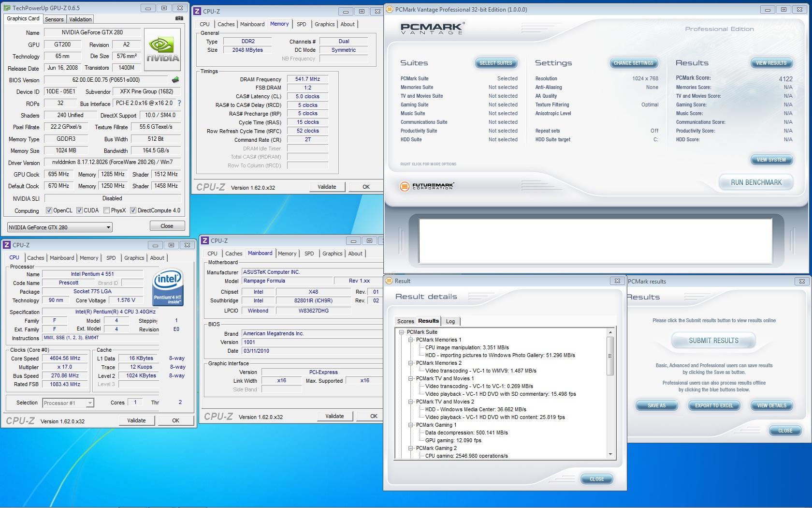812x508 pixels.
Task: Switch to the Log tab in Result details
Action: [x=450, y=321]
